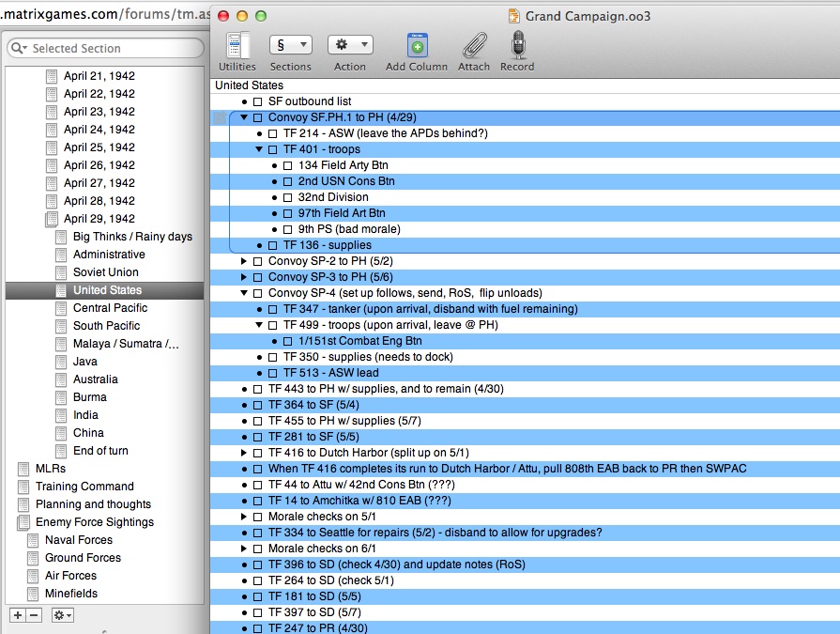This screenshot has height=634, width=840.
Task: Tick the 134 Field Arty Btn checkbox
Action: [x=288, y=165]
